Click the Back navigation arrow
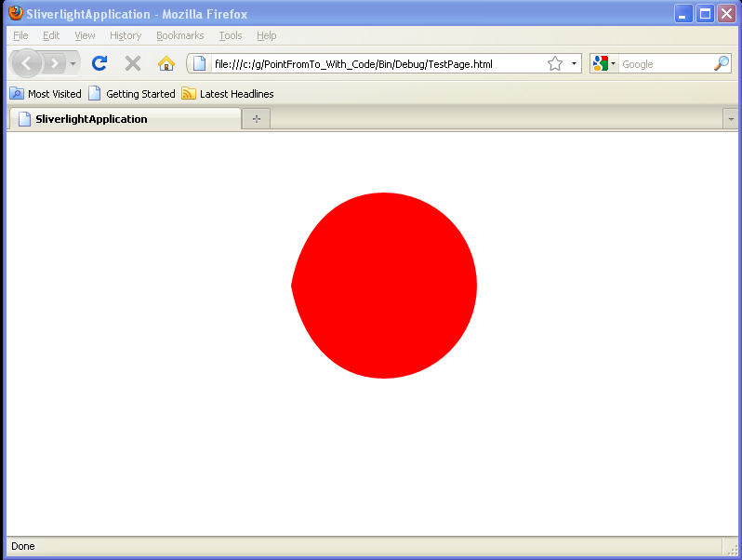Viewport: 742px width, 560px height. (x=26, y=63)
